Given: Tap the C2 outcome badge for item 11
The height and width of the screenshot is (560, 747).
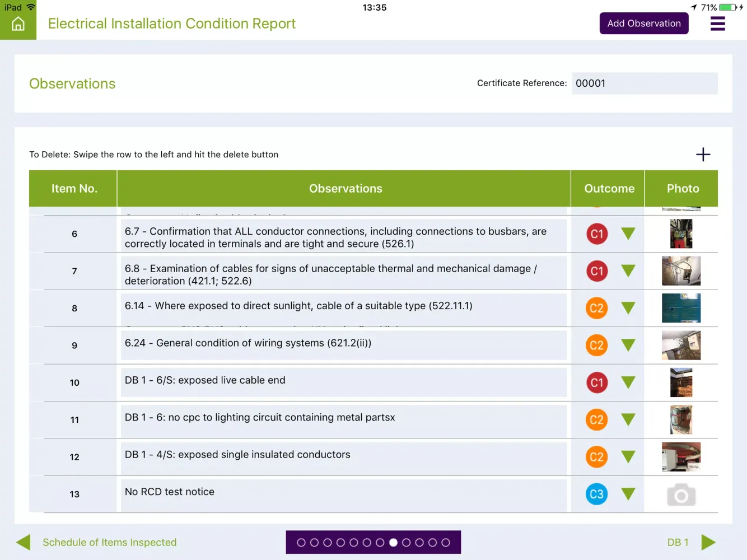Looking at the screenshot, I should [x=596, y=419].
